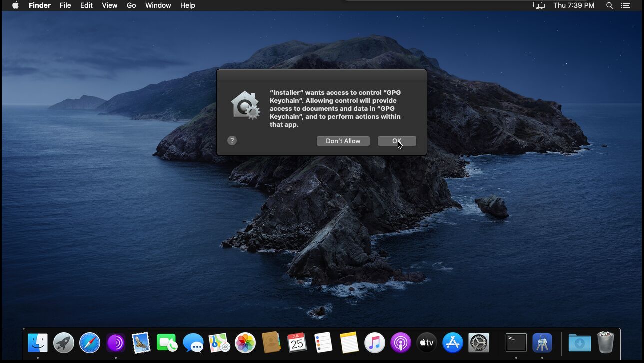
Task: Open Launchpad rocket icon
Action: coord(64,343)
